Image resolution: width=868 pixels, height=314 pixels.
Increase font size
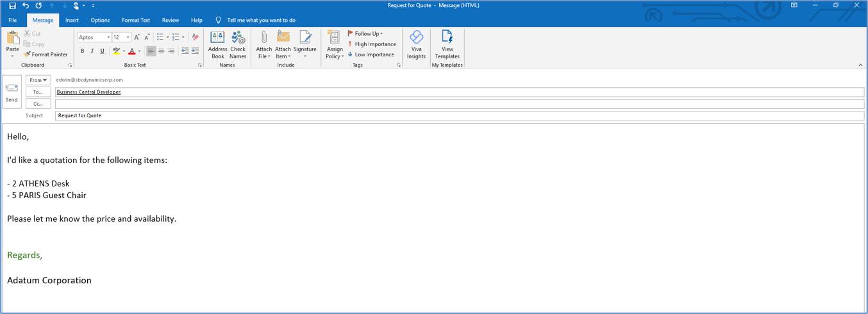pos(137,37)
